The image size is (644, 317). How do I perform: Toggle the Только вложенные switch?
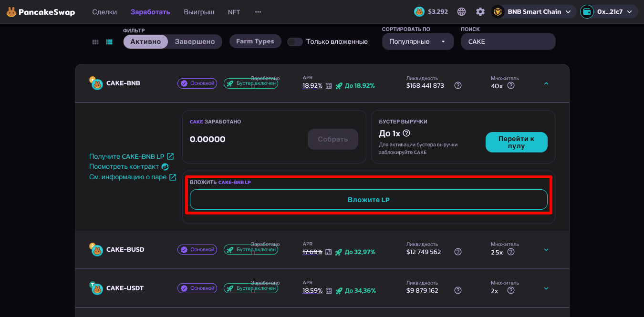295,42
